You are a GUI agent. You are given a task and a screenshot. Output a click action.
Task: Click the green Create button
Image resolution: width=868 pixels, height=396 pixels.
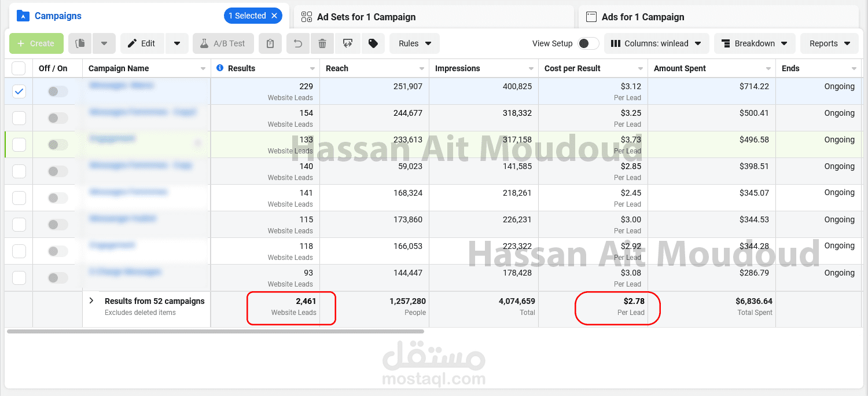click(x=36, y=43)
